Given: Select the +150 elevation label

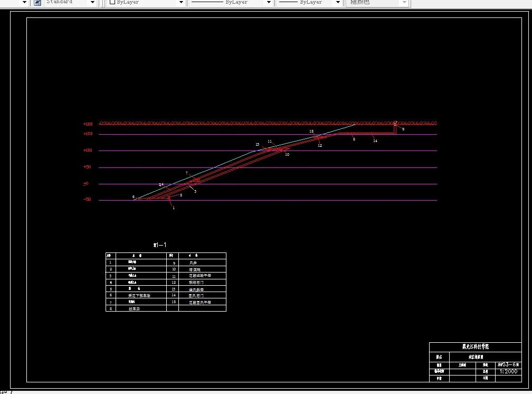Looking at the screenshot, I should point(88,134).
